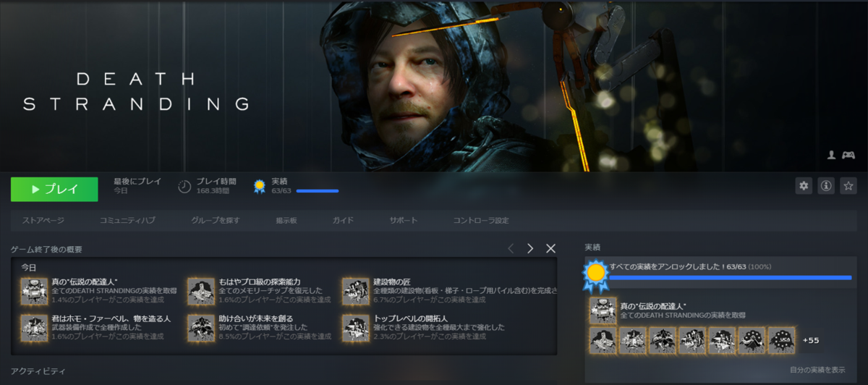The width and height of the screenshot is (868, 385).
Task: Click the 助け合いが未来を創る achievement icon
Action: click(x=200, y=328)
